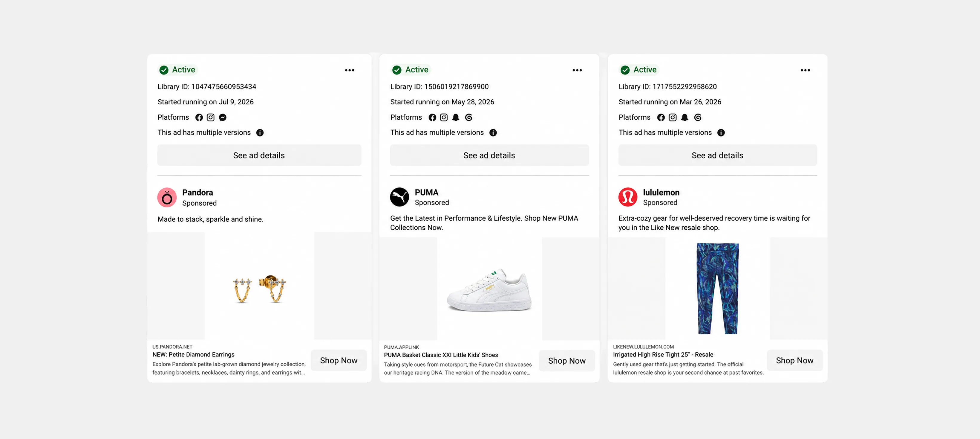The image size is (980, 439).
Task: Click Pandora profile logo avatar
Action: click(x=167, y=197)
